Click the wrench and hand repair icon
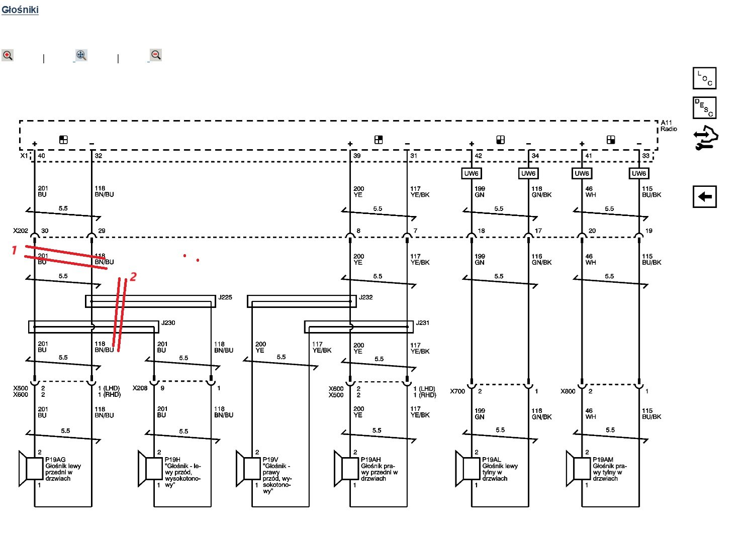This screenshot has width=756, height=544. 705,138
